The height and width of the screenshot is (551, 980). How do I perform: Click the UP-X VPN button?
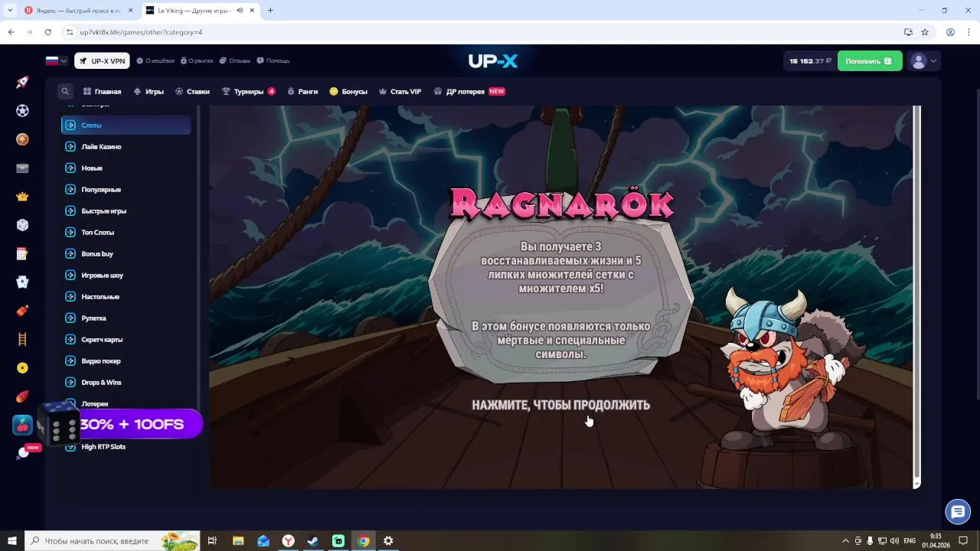(x=102, y=61)
